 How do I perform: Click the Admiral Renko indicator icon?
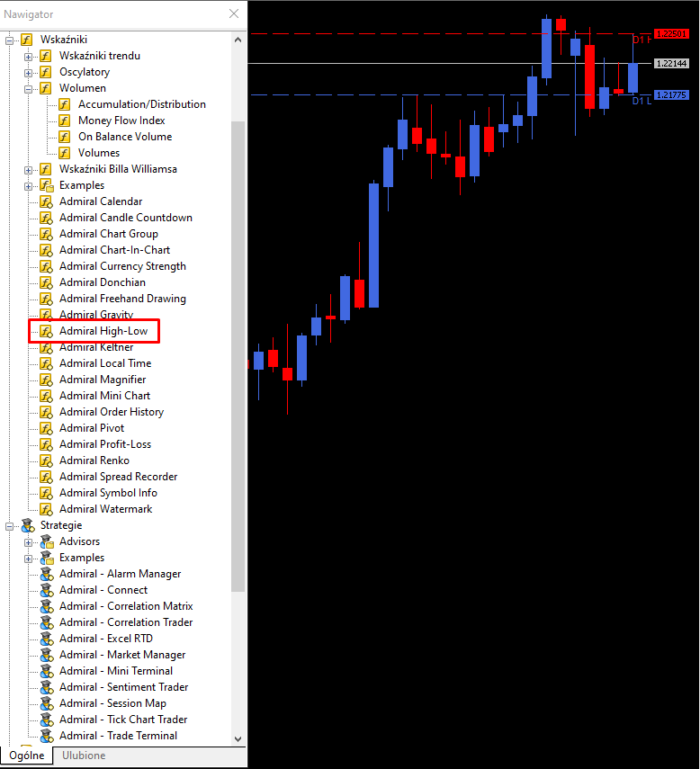(x=46, y=461)
